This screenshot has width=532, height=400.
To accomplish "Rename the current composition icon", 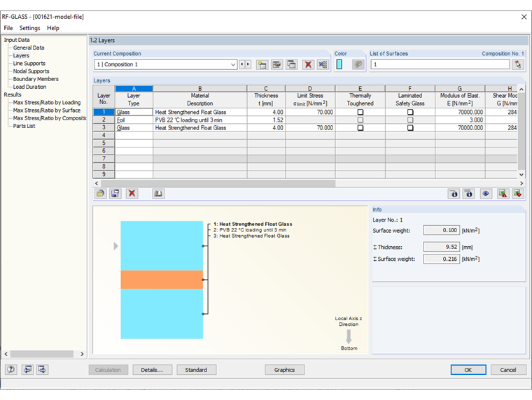I will coord(277,64).
